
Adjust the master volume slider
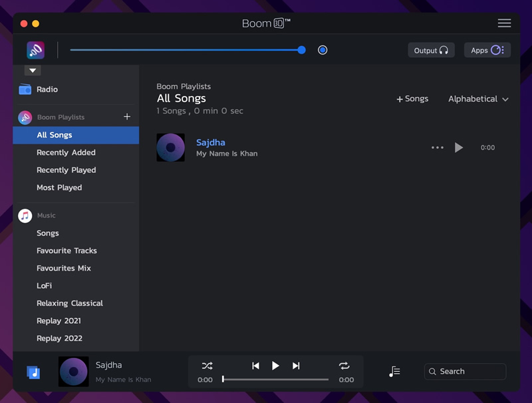click(188, 50)
